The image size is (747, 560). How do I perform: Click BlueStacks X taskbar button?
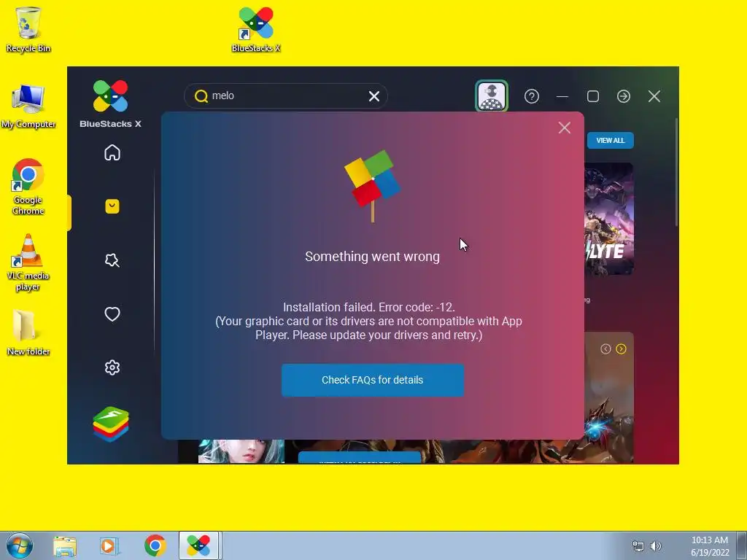coord(198,545)
